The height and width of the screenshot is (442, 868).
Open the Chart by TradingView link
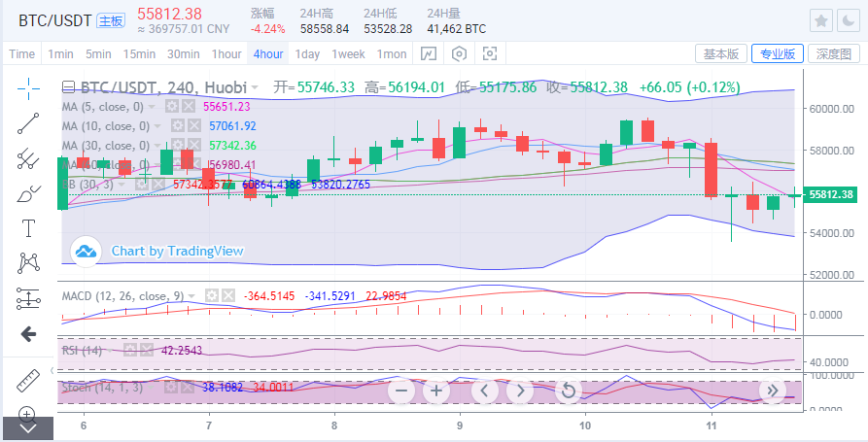click(x=177, y=252)
